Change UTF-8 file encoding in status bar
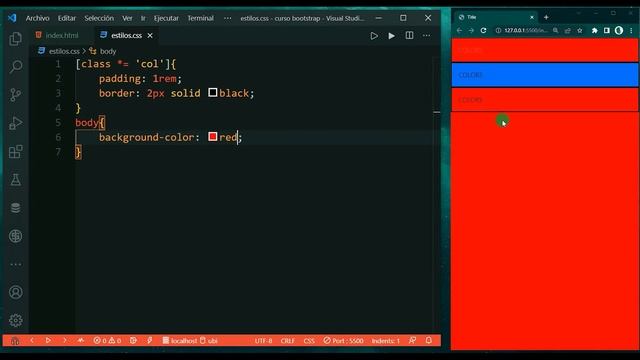 point(263,340)
